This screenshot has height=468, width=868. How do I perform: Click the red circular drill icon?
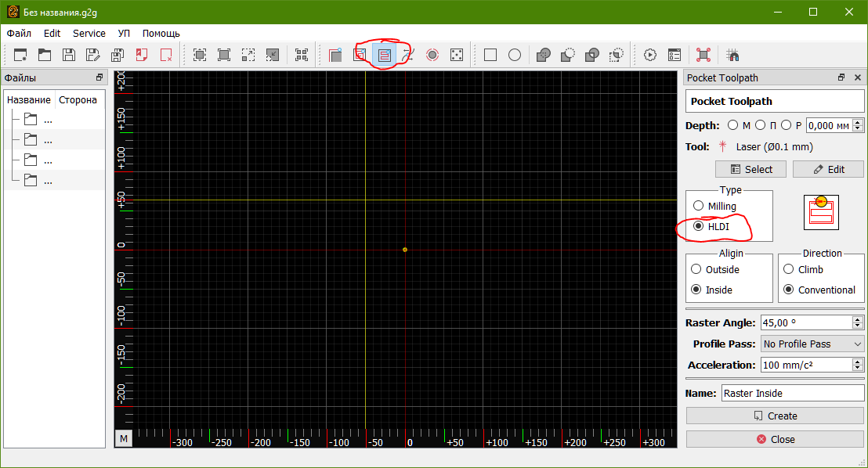click(432, 55)
